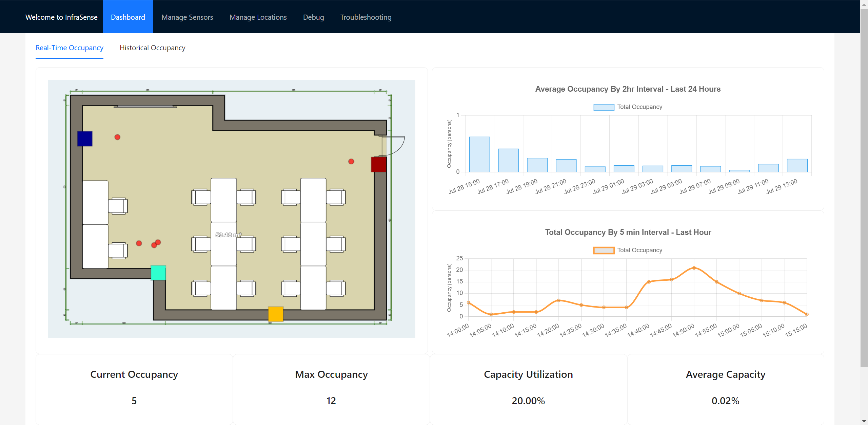
Task: Click the scrollbar down arrow
Action: pos(864,421)
